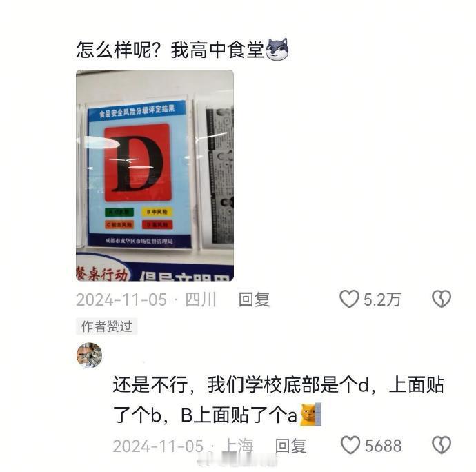Screen dimensions: 476x472
Task: Tap the 上海 location label
Action: click(238, 446)
